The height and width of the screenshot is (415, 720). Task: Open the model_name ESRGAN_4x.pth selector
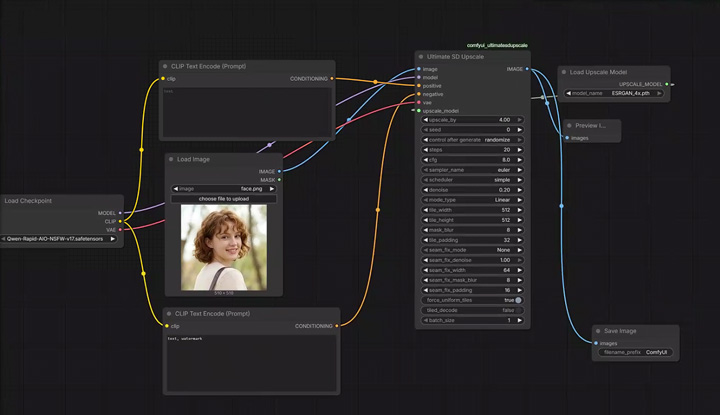pyautogui.click(x=614, y=93)
